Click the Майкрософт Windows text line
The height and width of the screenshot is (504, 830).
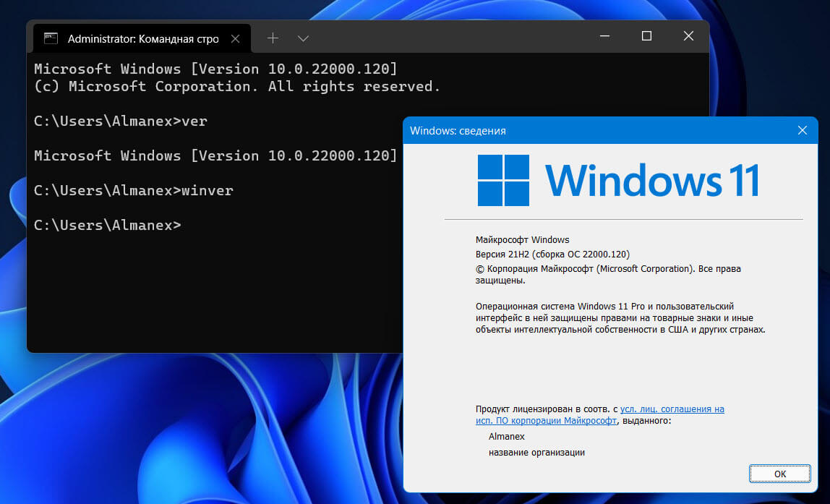(523, 240)
